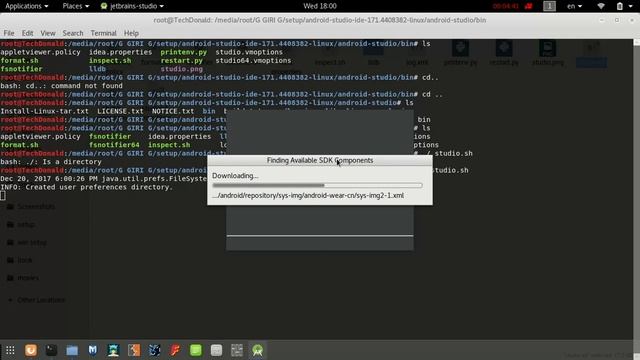Viewport: 640px width, 360px height.
Task: Click the terminal window title bar path
Action: click(320, 20)
